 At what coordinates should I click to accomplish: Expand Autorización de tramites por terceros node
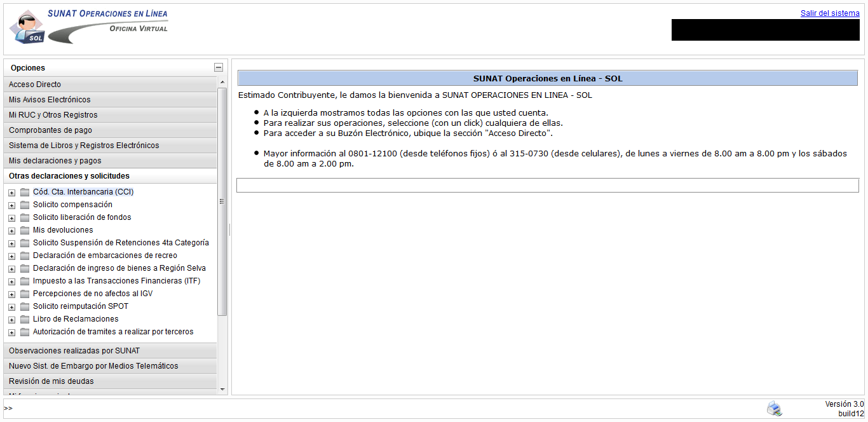click(x=11, y=332)
